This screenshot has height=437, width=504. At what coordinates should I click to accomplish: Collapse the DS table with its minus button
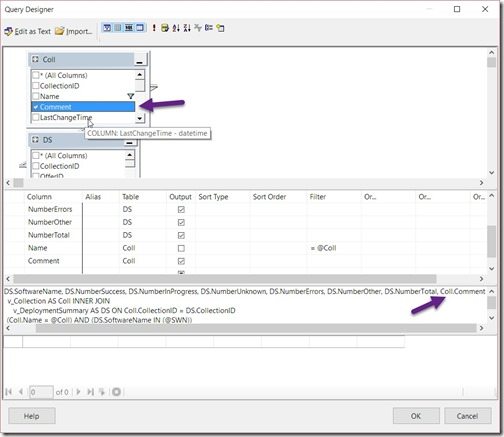[130, 142]
